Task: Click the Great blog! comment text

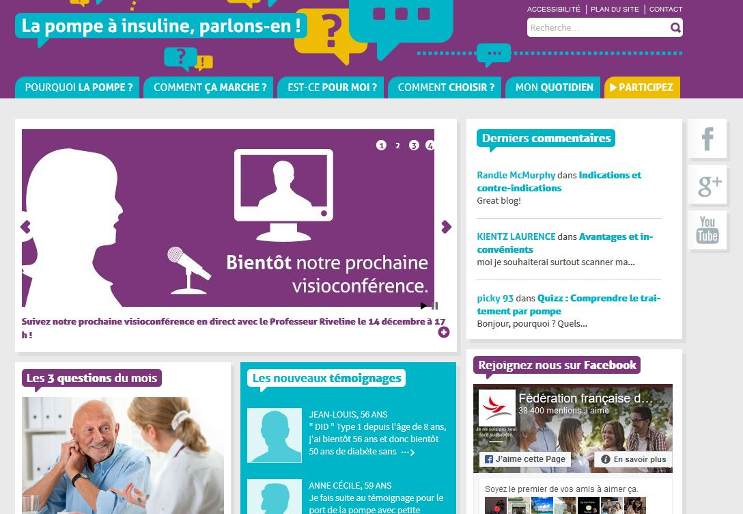Action: (x=499, y=201)
